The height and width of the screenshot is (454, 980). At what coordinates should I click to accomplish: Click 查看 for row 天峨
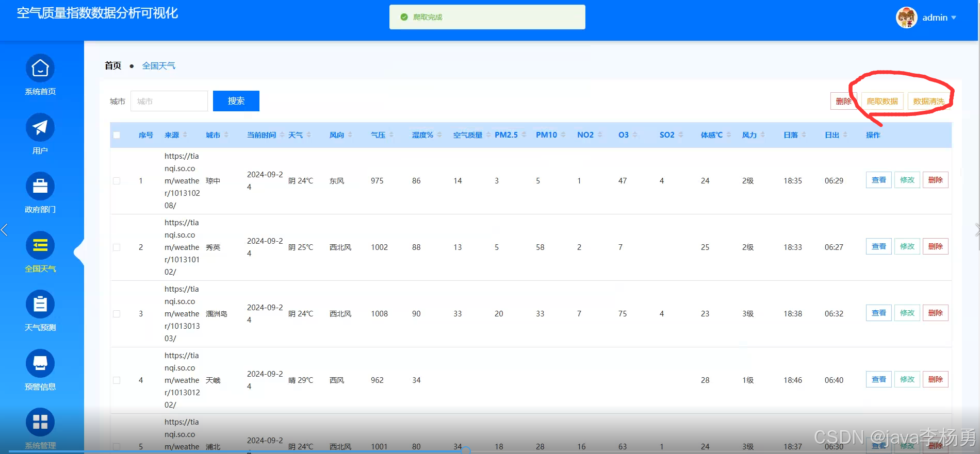click(x=879, y=379)
